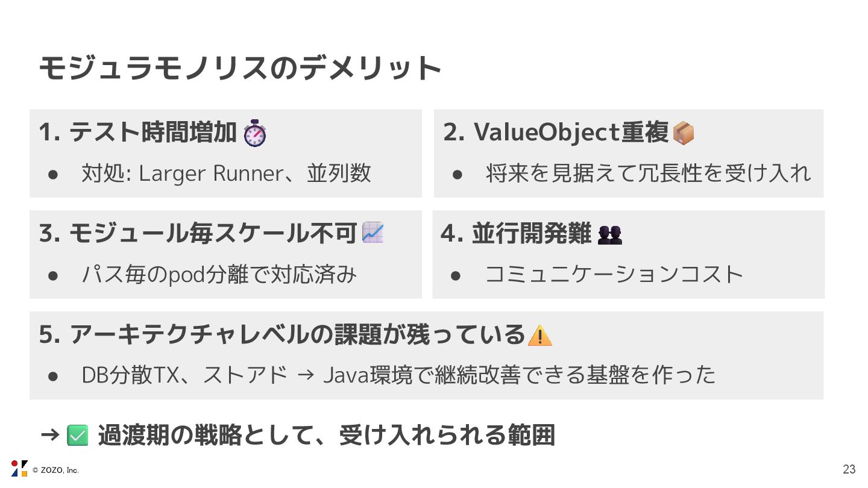Click the rising chart emoji icon

click(373, 233)
